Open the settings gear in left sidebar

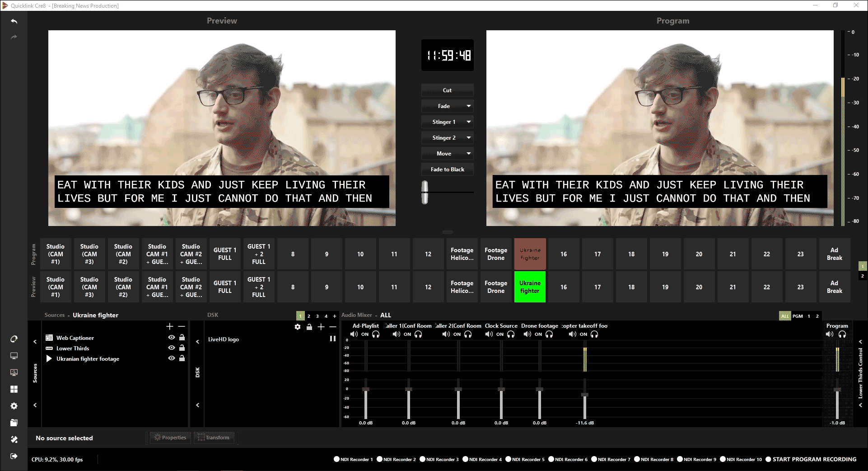[14, 406]
